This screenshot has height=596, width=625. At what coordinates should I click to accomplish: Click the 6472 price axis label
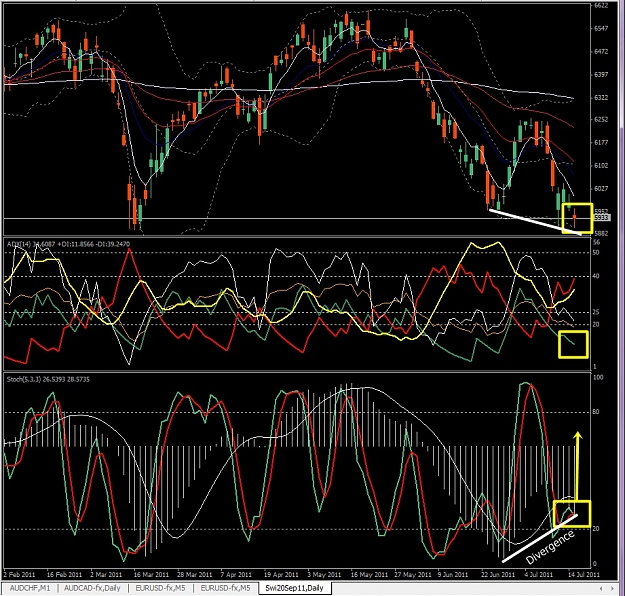click(601, 51)
